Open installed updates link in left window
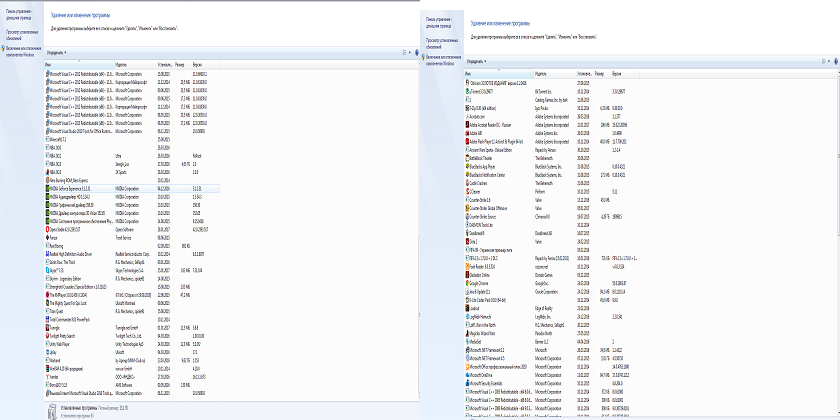This screenshot has width=840, height=420. coord(21,35)
